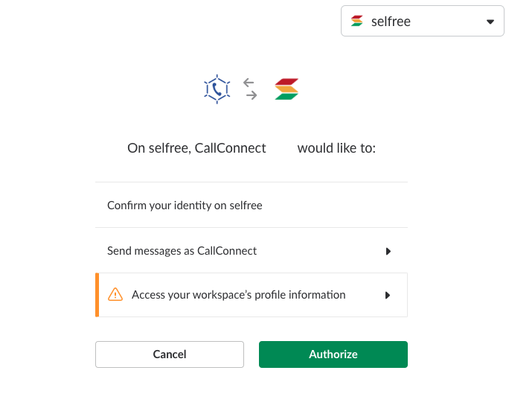Click the Send messages as CallConnect row

(252, 250)
